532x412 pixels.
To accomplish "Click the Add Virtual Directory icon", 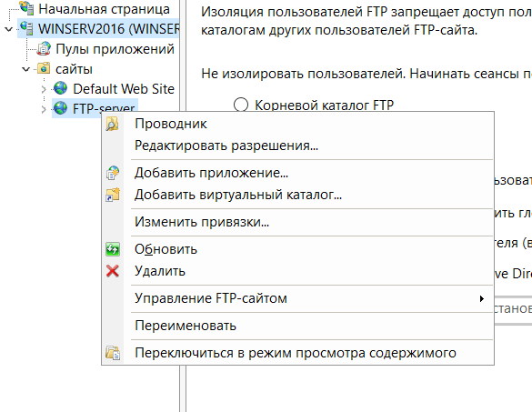I will click(112, 195).
